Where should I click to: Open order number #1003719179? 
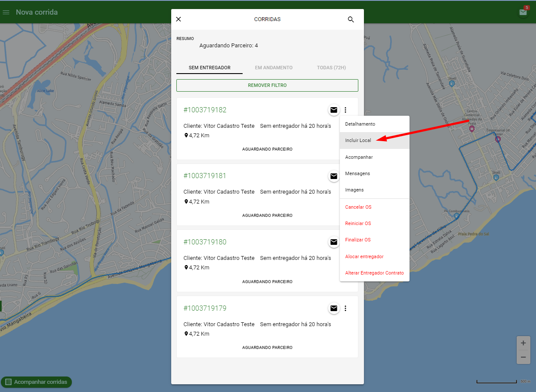point(205,309)
